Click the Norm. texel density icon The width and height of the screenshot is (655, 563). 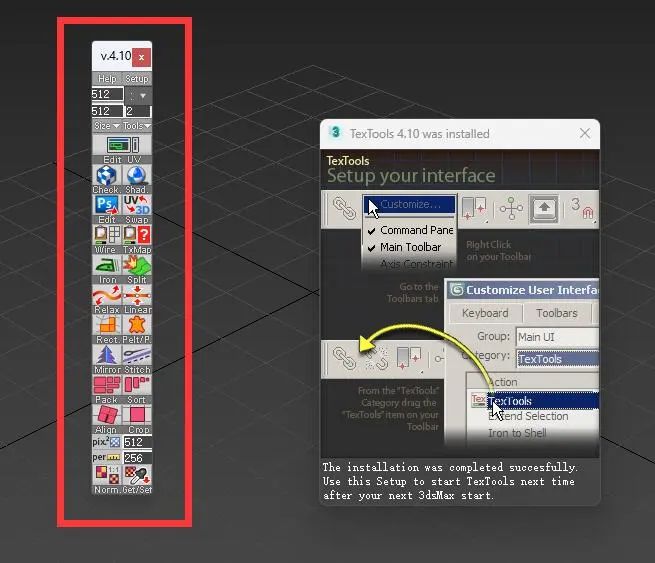[x=107, y=475]
